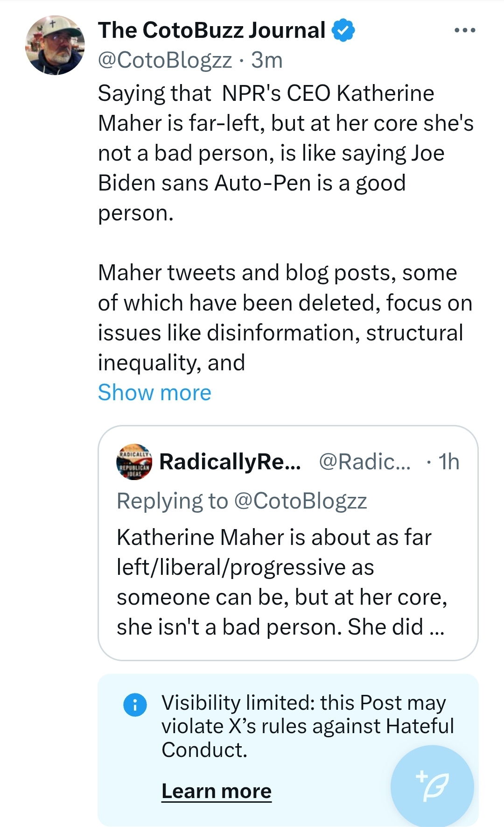Open the three-dot more options menu
This screenshot has height=827, width=504.
465,30
